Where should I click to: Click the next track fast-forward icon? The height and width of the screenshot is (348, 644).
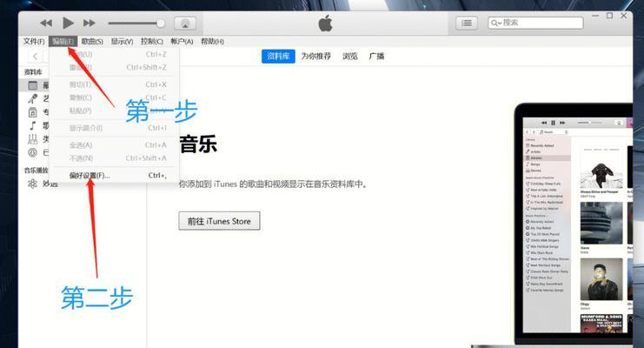click(x=90, y=23)
